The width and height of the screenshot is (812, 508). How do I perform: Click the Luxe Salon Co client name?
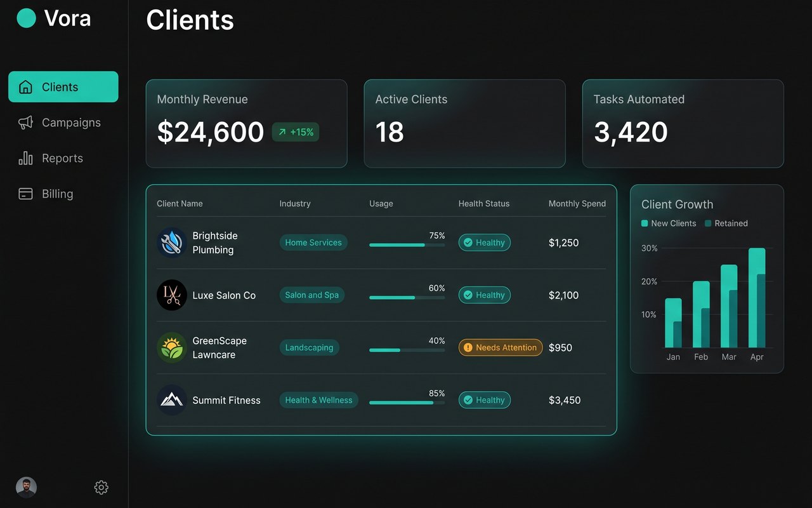(x=224, y=295)
